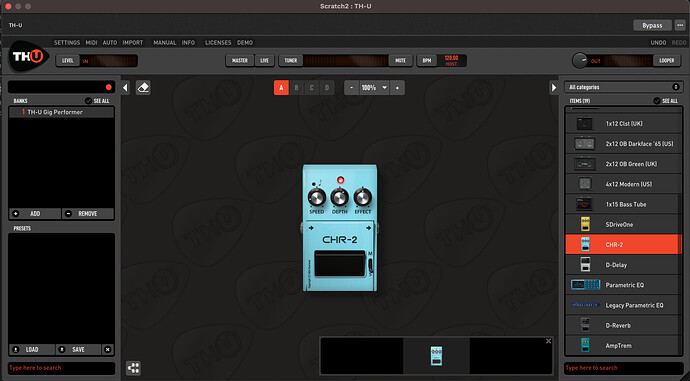Viewport: 690px width, 381px height.
Task: Click the MUTE button
Action: tap(400, 60)
